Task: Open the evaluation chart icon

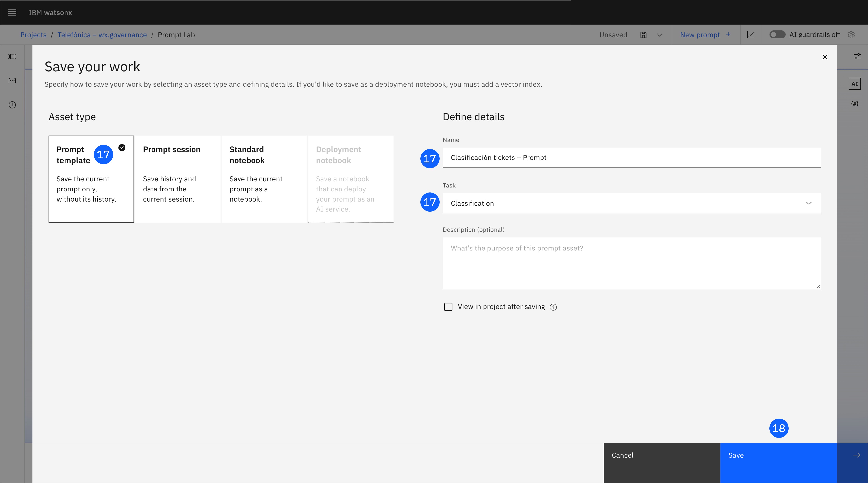Action: 751,35
